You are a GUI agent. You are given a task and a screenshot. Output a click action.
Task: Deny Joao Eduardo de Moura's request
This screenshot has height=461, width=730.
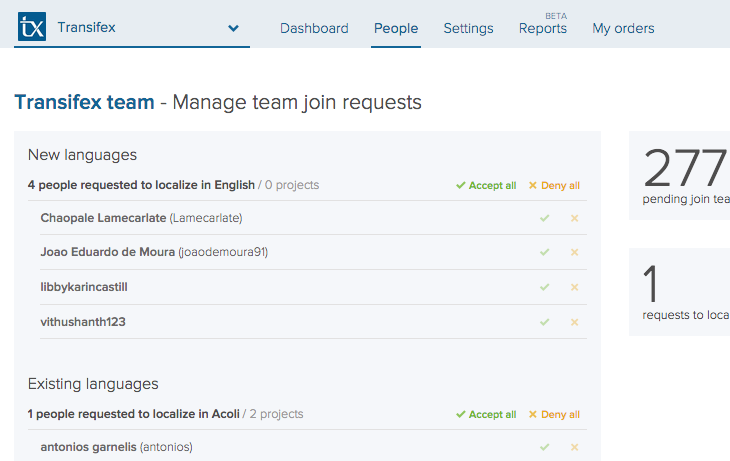pyautogui.click(x=575, y=252)
